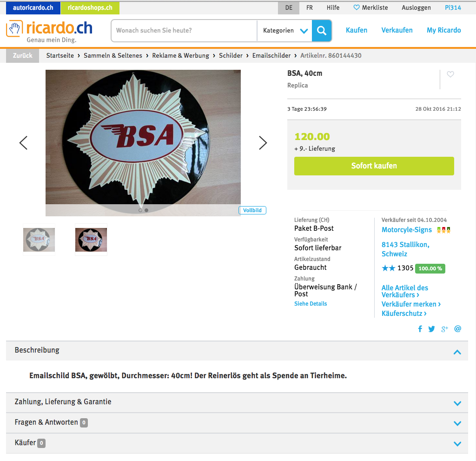Click the Sofort kaufen button
The height and width of the screenshot is (461, 476).
click(x=374, y=166)
